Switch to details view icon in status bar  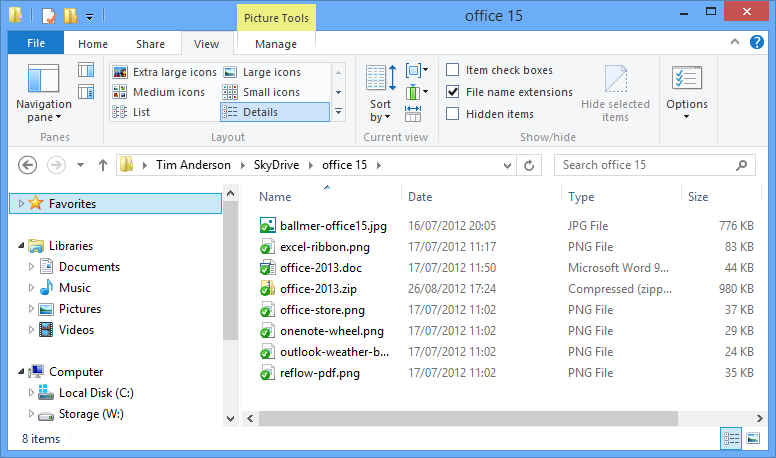(x=731, y=438)
